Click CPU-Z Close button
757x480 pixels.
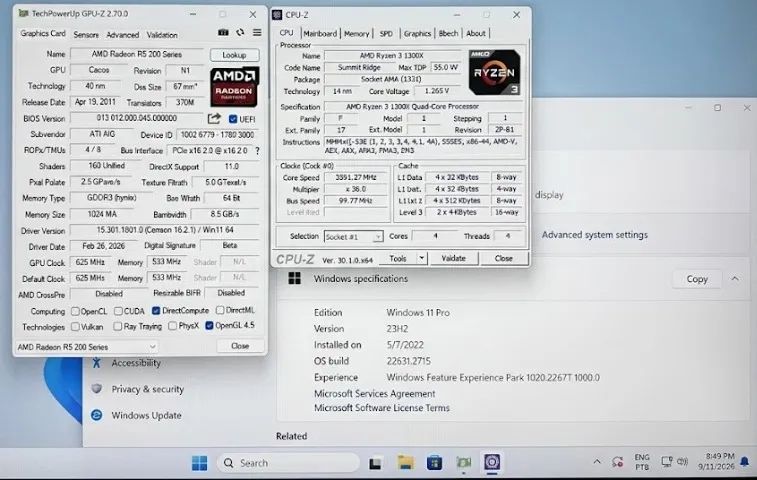point(504,258)
